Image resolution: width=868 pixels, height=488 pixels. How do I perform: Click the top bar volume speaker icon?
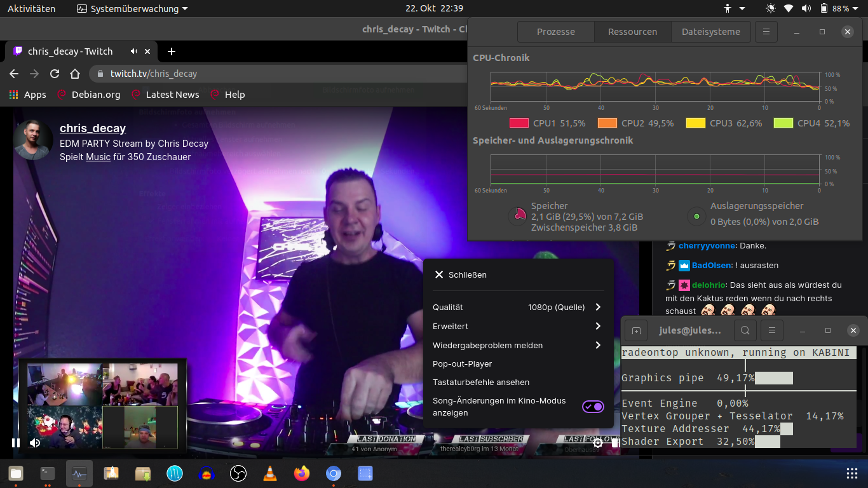(x=806, y=9)
